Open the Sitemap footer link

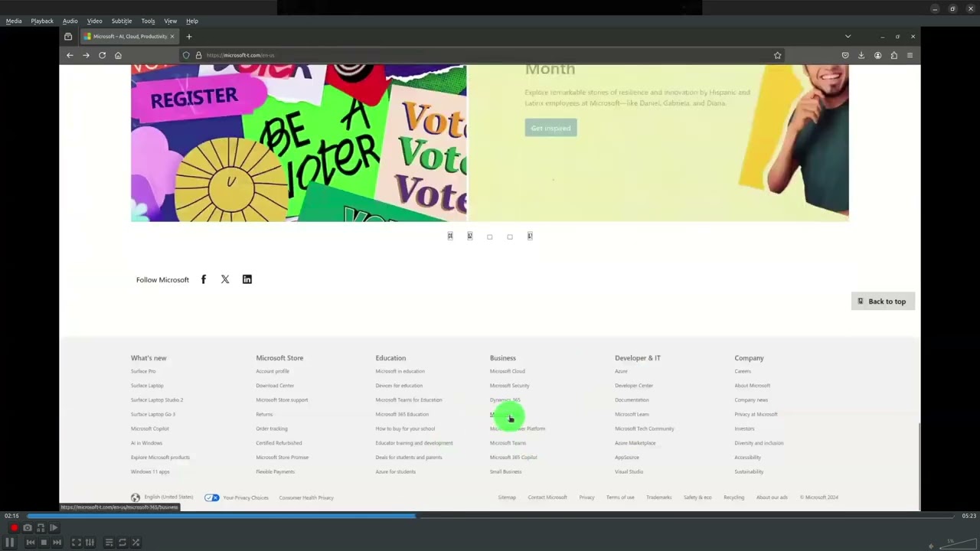pyautogui.click(x=507, y=497)
